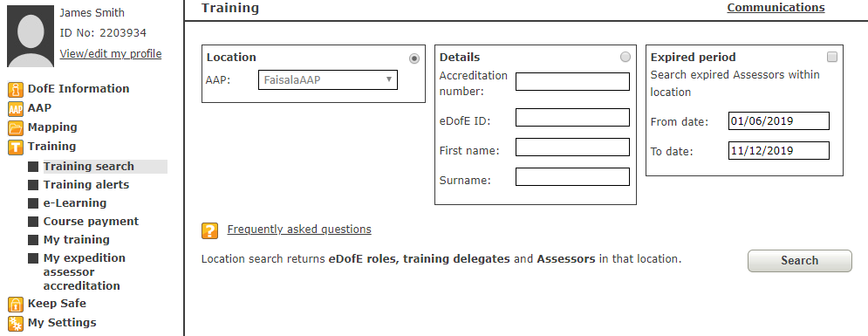Open the Mapping folder icon
868x336 pixels.
(16, 128)
